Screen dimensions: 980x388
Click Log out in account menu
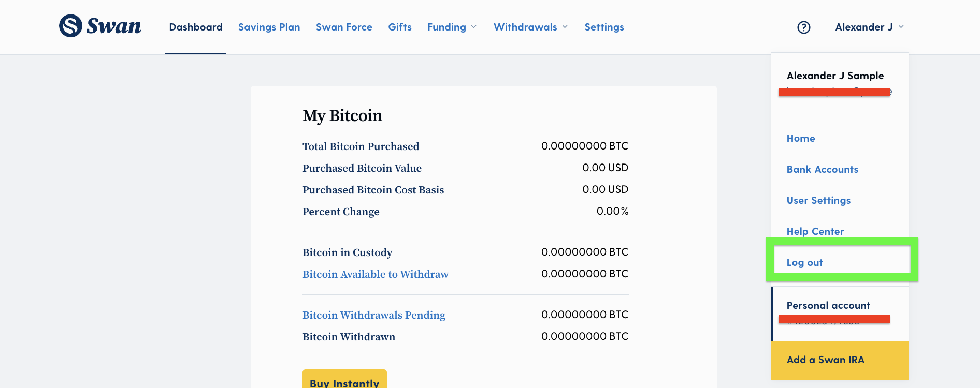pos(804,262)
